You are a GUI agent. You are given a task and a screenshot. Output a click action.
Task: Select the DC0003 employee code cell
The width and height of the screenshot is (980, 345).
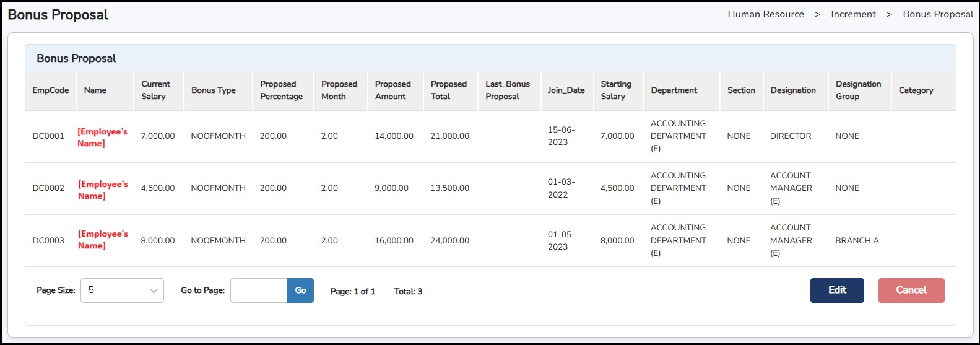pos(48,240)
